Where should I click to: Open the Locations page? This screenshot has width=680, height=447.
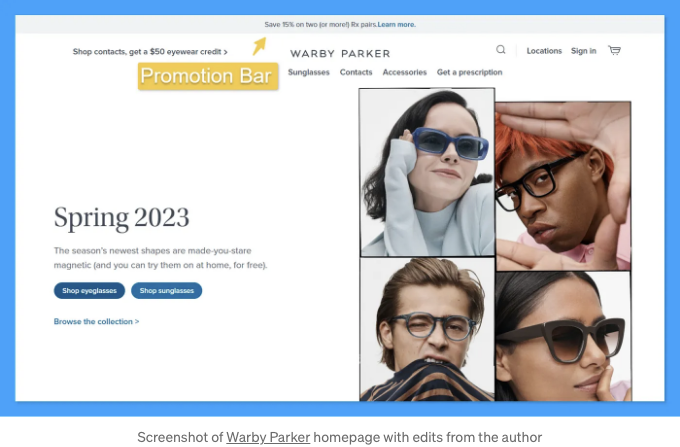544,51
